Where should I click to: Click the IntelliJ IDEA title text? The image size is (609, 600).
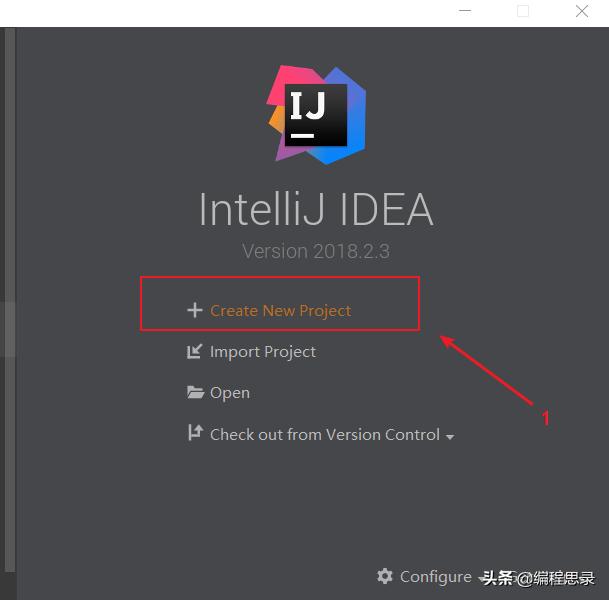[316, 209]
